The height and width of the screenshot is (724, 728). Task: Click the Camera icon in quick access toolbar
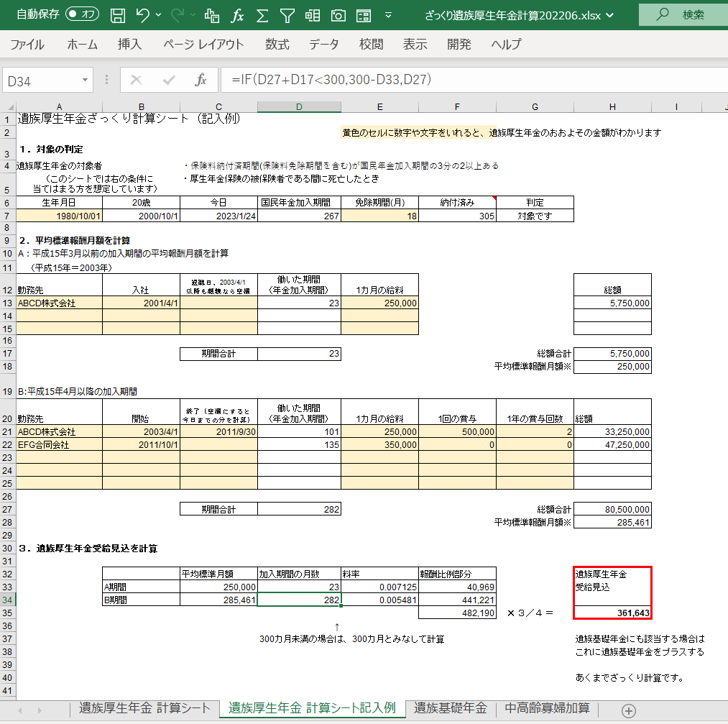[x=338, y=14]
